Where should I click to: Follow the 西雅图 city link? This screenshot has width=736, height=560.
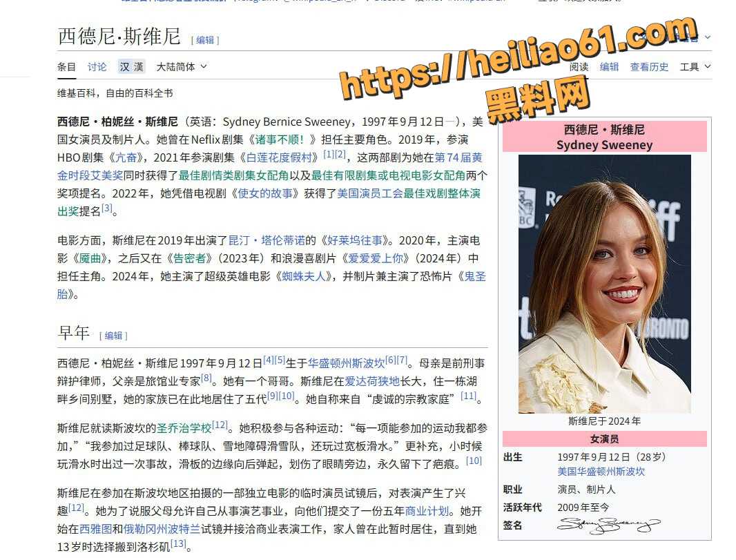click(x=96, y=530)
